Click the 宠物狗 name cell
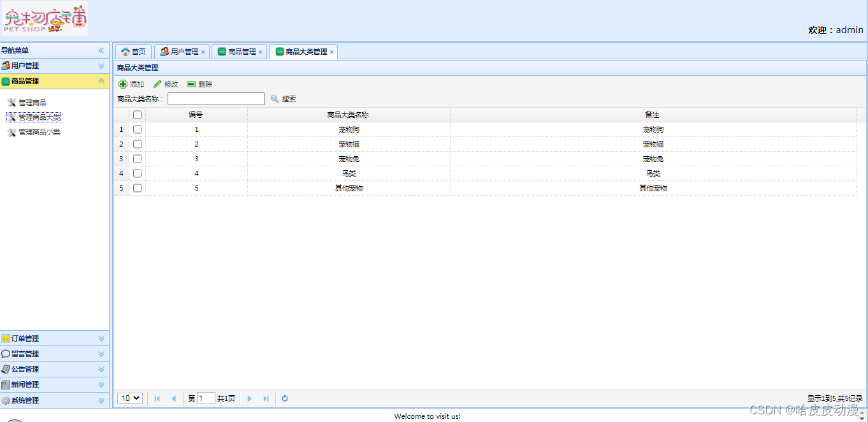This screenshot has height=422, width=868. pos(349,129)
